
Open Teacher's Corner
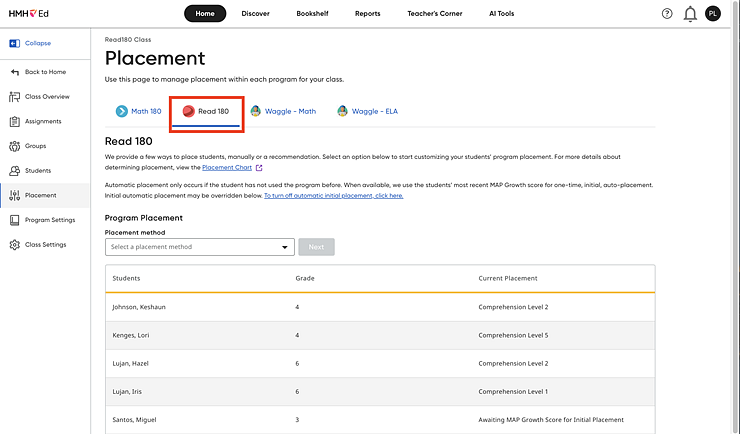tap(435, 14)
